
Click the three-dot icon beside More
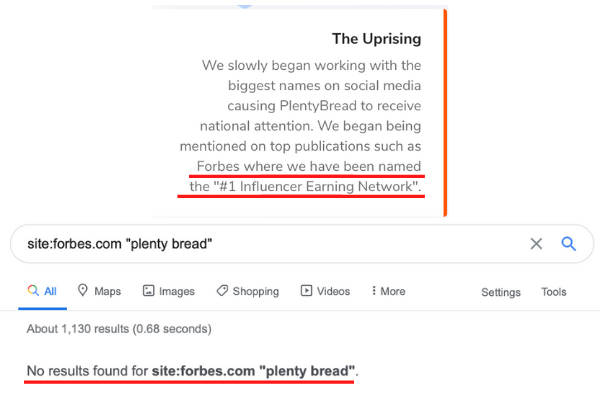click(x=374, y=291)
